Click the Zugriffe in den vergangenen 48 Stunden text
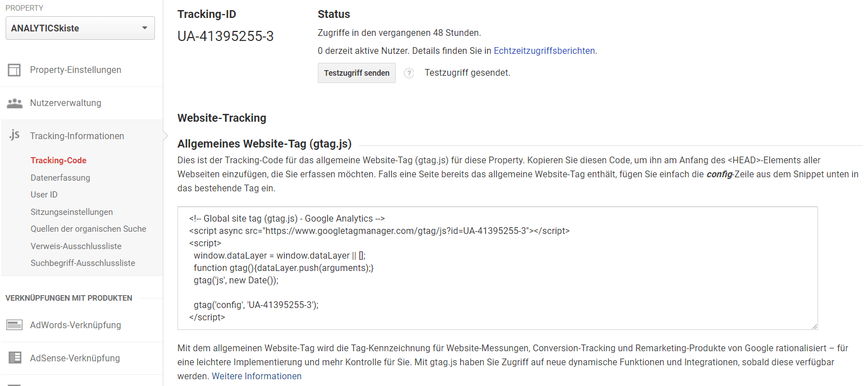The height and width of the screenshot is (386, 868). pyautogui.click(x=399, y=33)
